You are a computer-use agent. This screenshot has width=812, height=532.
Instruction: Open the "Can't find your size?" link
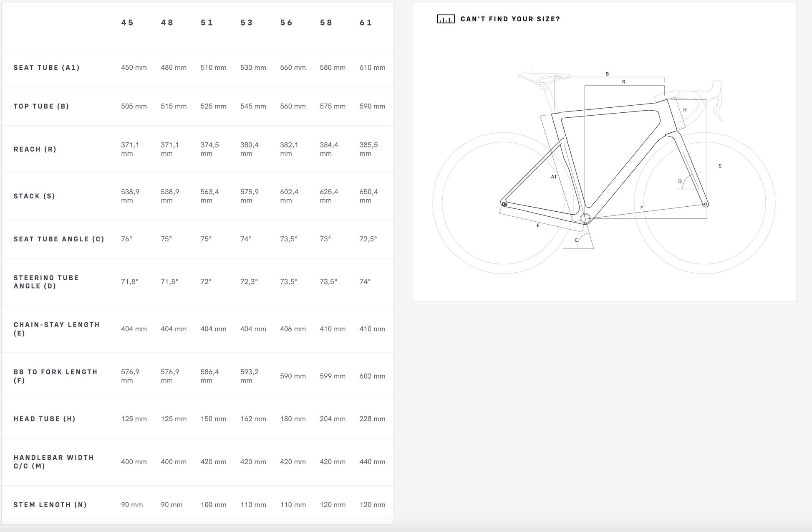tap(510, 19)
